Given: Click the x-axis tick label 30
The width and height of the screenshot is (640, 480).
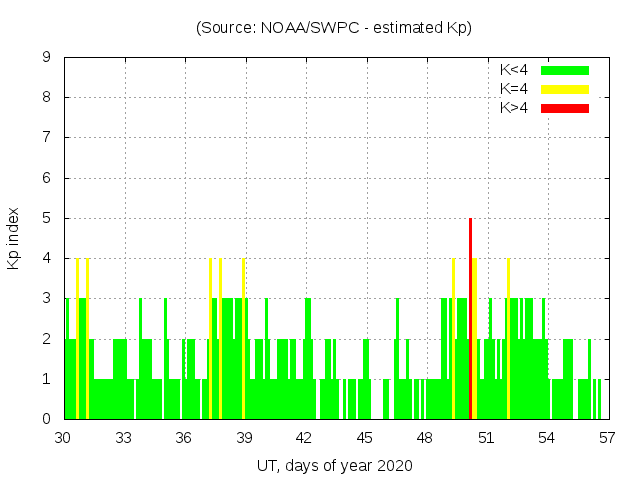Looking at the screenshot, I should point(64,438).
